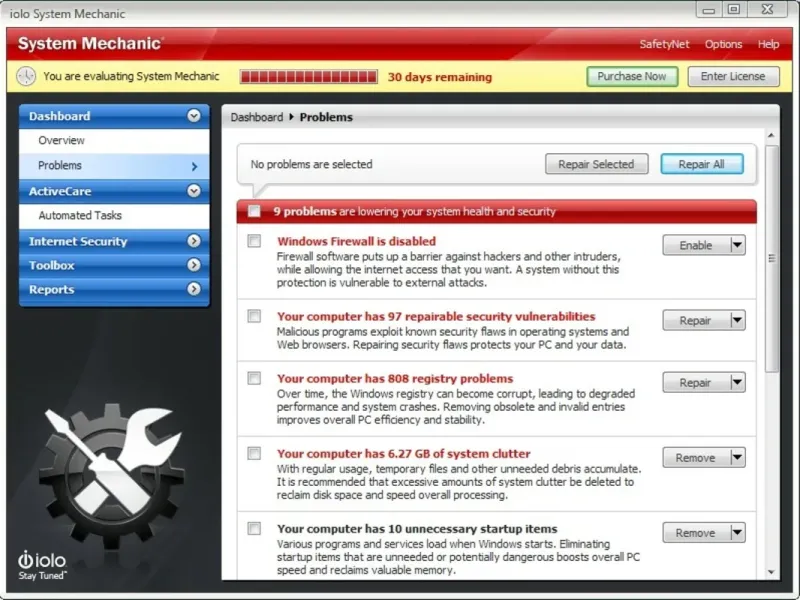The height and width of the screenshot is (600, 800).
Task: Expand the Reports section arrow
Action: [x=194, y=289]
